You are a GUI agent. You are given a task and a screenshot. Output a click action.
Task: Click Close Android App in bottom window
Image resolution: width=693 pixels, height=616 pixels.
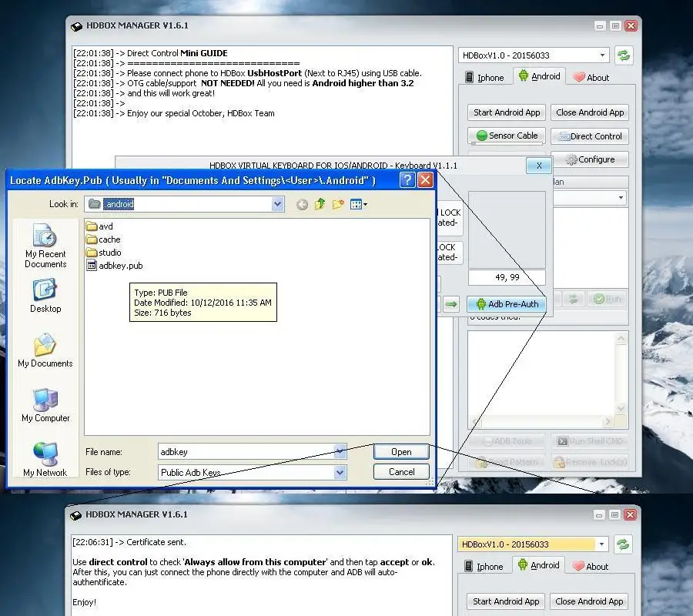(x=589, y=601)
